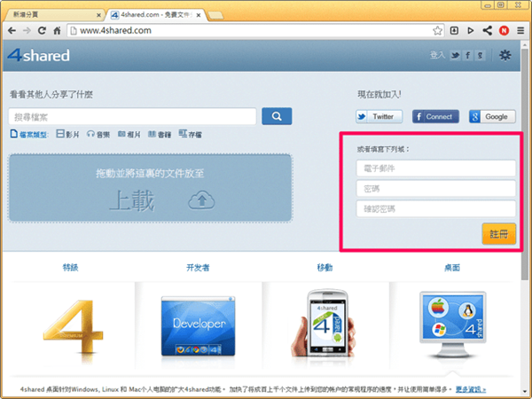Screen dimensions: 532x399
Task: Open the 桌面 desktop section heading
Action: [x=452, y=268]
